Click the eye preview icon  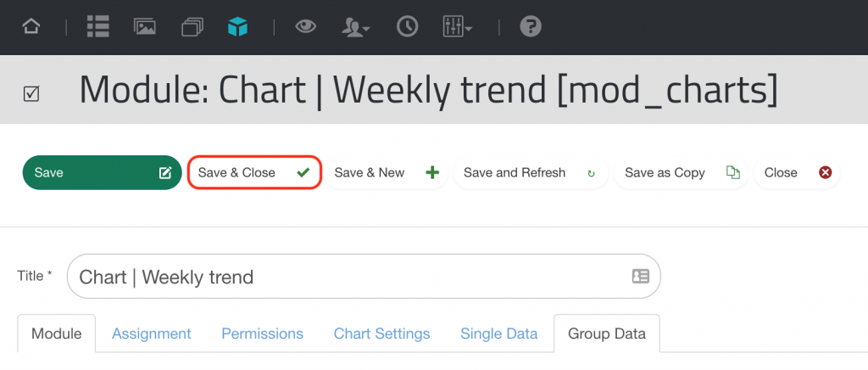(x=305, y=26)
